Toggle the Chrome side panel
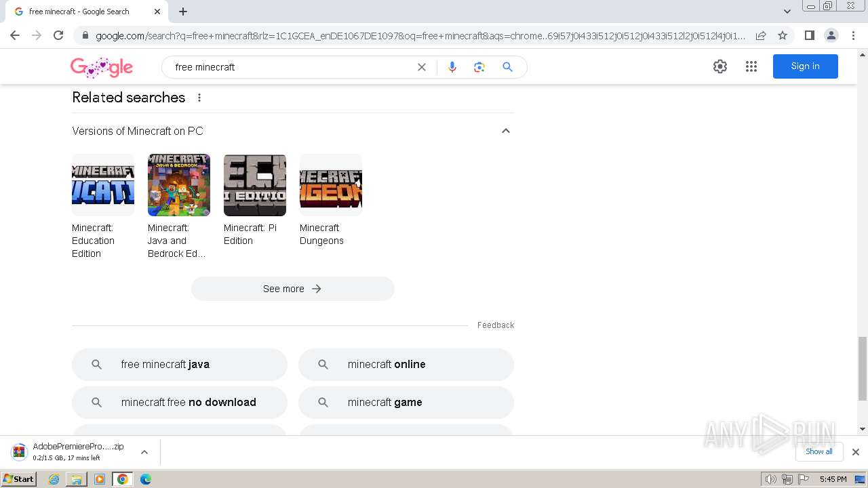This screenshot has width=868, height=488. [x=809, y=35]
